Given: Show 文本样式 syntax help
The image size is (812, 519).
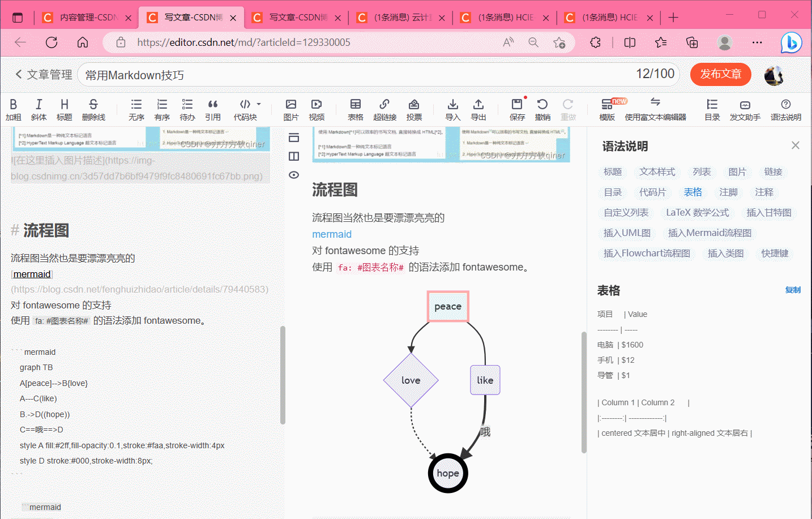Looking at the screenshot, I should click(657, 172).
